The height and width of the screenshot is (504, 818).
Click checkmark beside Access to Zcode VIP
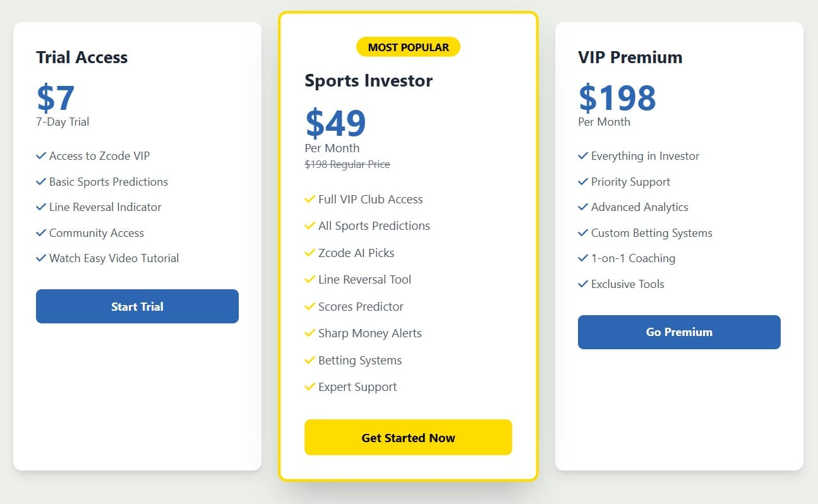[x=41, y=155]
